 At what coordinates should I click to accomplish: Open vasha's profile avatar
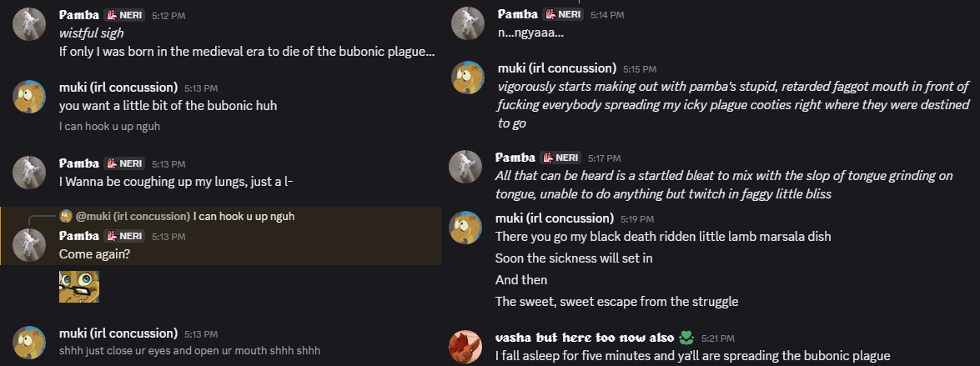(x=466, y=347)
